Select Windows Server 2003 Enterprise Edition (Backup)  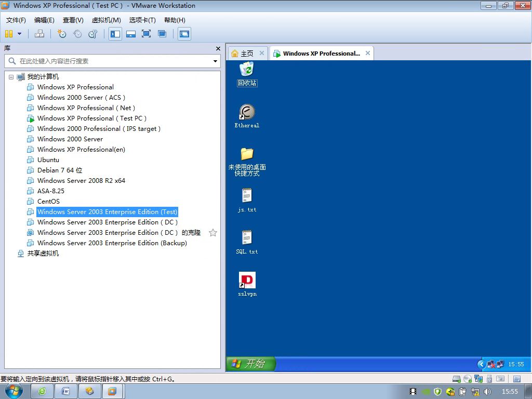(x=112, y=243)
